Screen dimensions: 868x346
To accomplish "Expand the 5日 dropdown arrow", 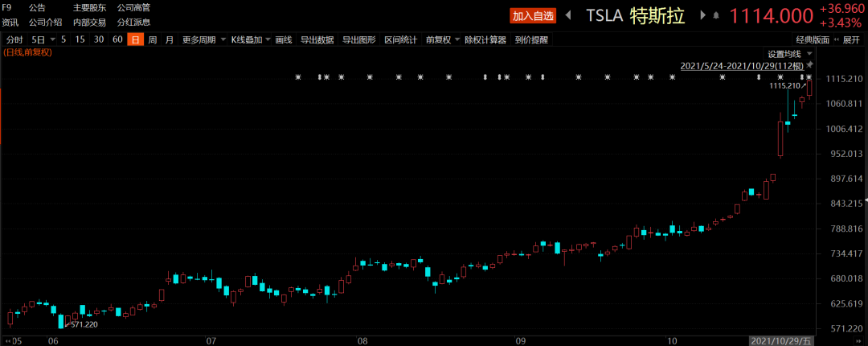I will pos(52,40).
